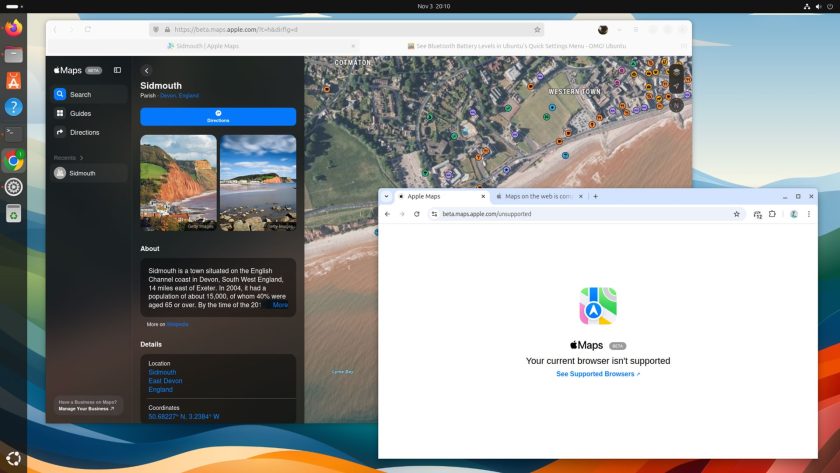Click Chrome back arrow
The width and height of the screenshot is (840, 473).
(x=387, y=214)
